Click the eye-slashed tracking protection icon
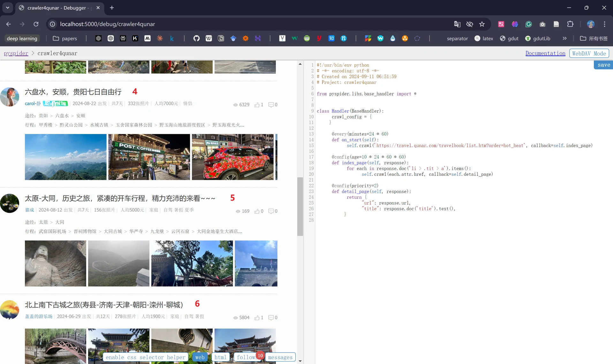Viewport: 613px width, 364px height. tap(469, 24)
